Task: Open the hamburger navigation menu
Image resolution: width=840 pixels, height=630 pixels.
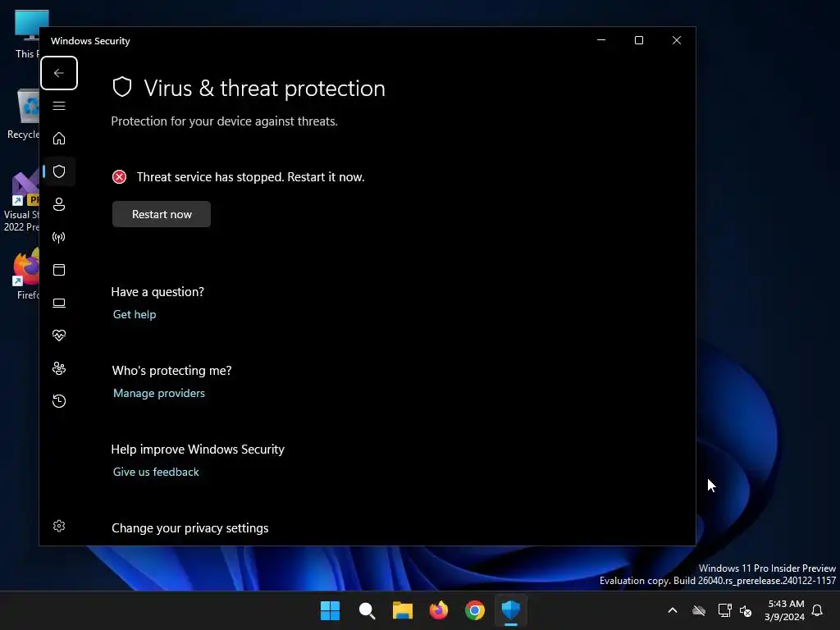Action: [59, 106]
